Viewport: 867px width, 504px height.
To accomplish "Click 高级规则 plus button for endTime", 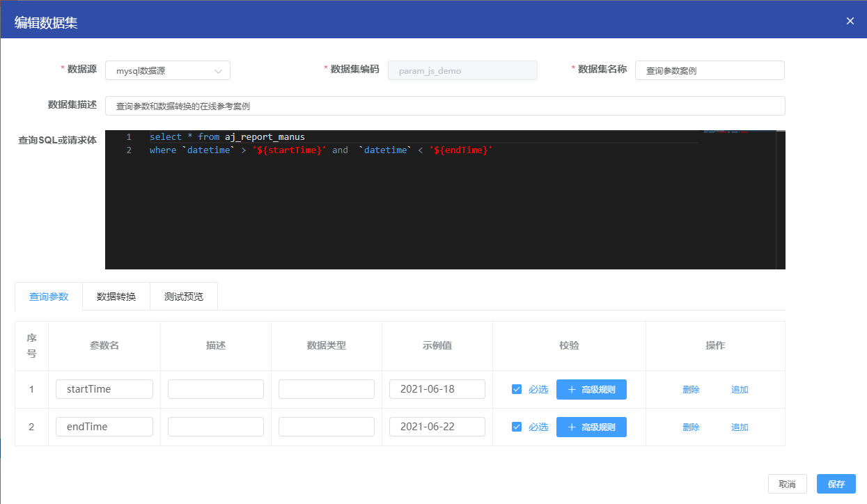I will click(x=591, y=427).
